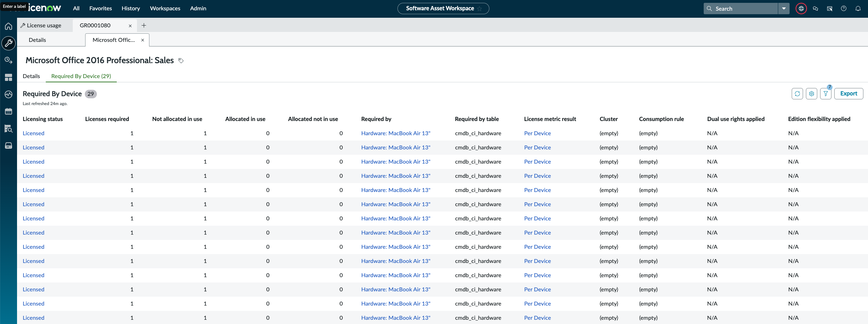
Task: Click the License metric result header
Action: coord(550,119)
